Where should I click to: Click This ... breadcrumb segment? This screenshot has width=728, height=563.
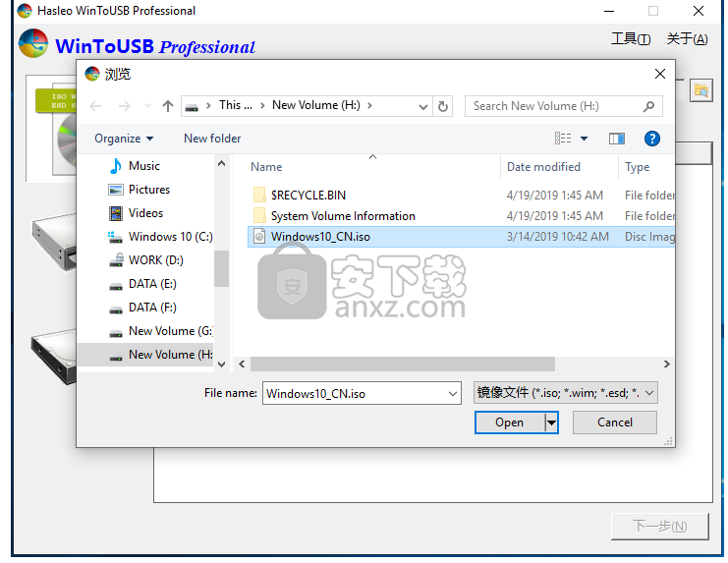pos(236,105)
